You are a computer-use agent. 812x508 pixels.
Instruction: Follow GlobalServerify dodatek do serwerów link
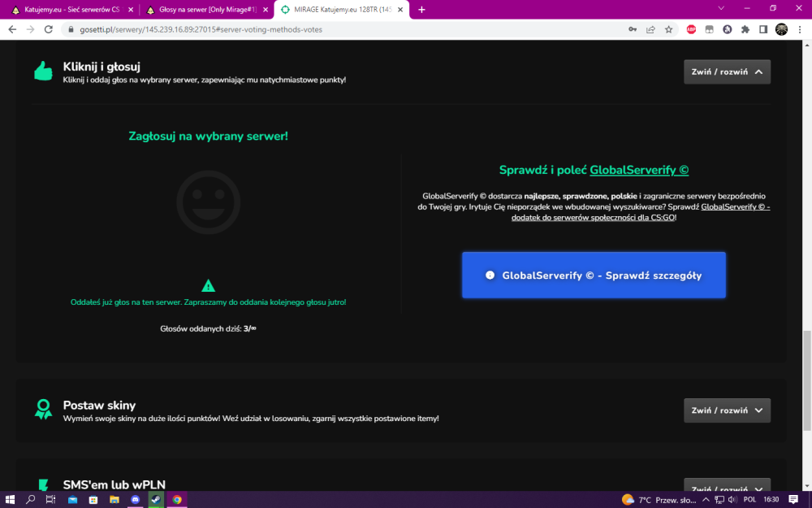tap(641, 212)
